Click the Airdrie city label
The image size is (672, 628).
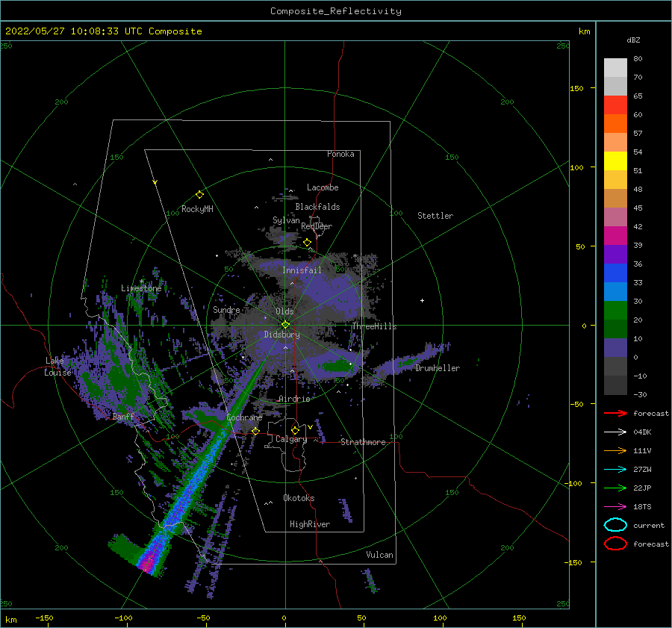294,399
